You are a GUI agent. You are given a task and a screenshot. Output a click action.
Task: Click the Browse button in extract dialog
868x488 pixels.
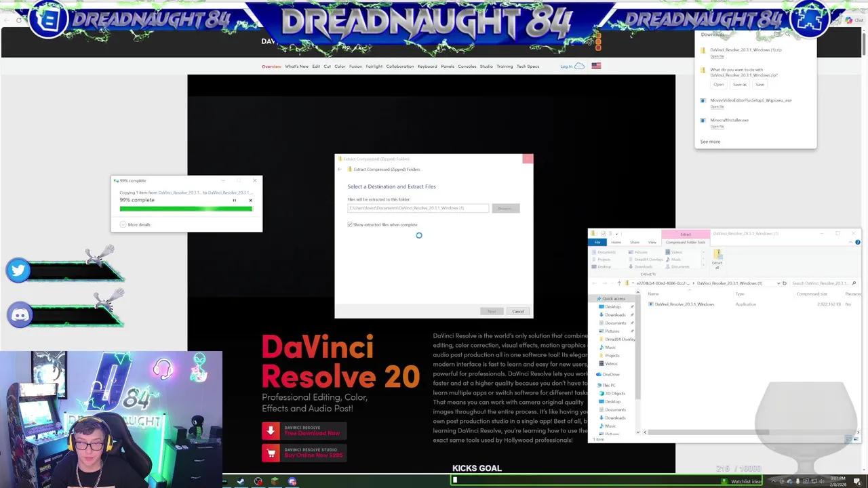click(506, 208)
